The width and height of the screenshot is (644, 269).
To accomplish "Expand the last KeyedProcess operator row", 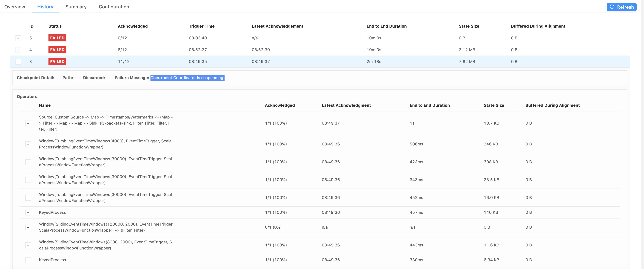I will click(x=28, y=260).
